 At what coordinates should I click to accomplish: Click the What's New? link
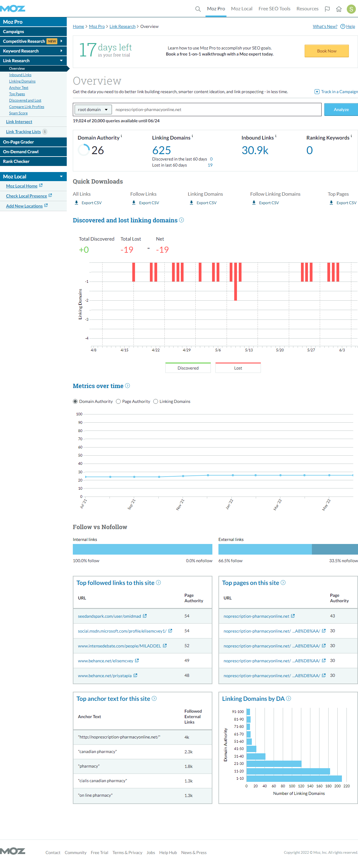pos(325,26)
